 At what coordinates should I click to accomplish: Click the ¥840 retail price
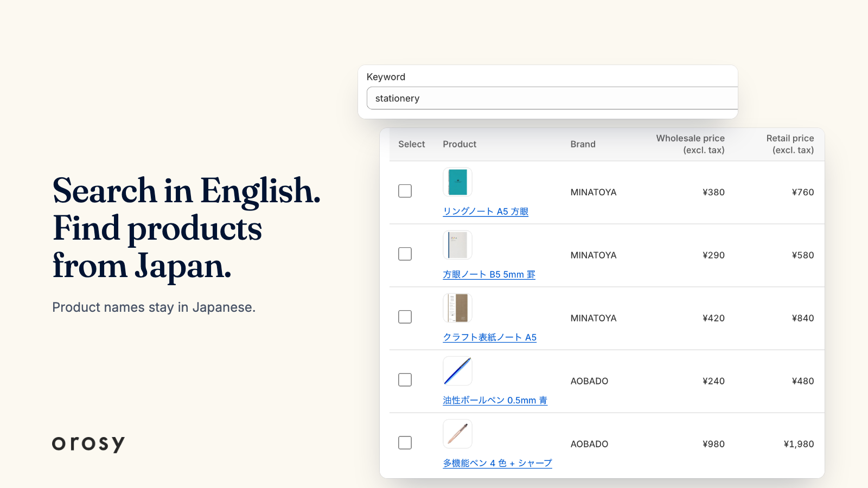pyautogui.click(x=803, y=318)
